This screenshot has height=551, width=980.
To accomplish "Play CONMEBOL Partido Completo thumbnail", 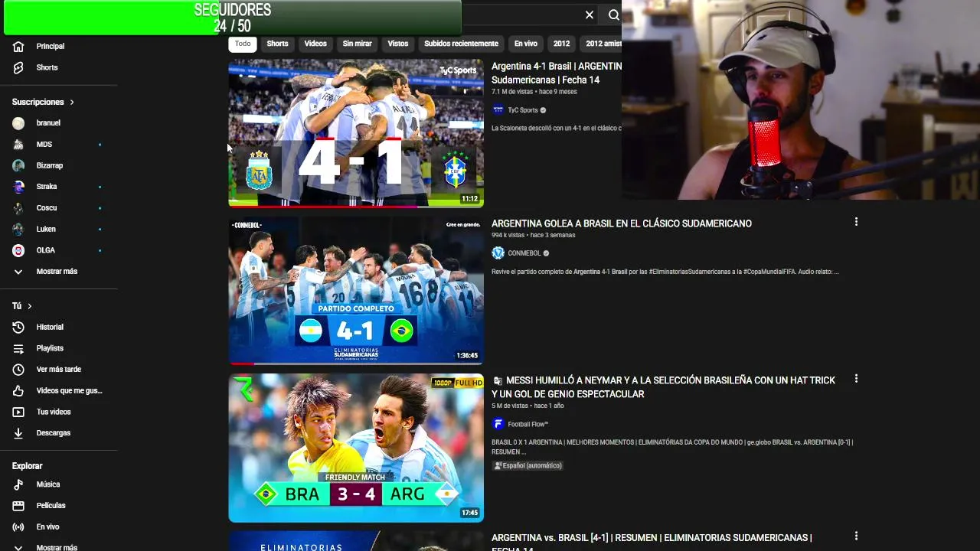I will [x=356, y=290].
